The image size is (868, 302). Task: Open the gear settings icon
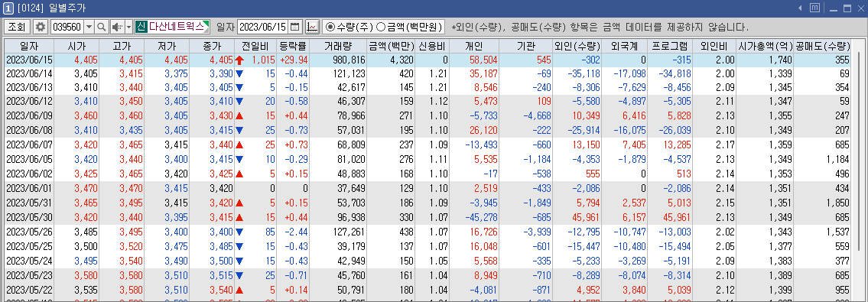click(x=41, y=27)
